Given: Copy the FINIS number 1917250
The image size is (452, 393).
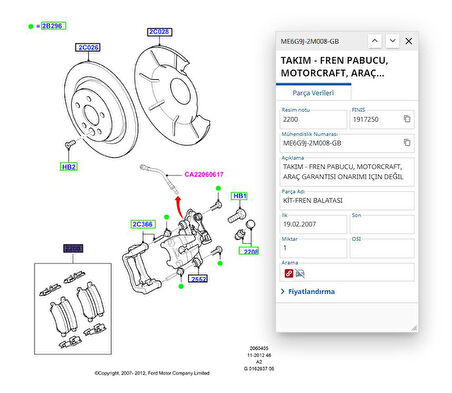Looking at the screenshot, I should (x=407, y=119).
